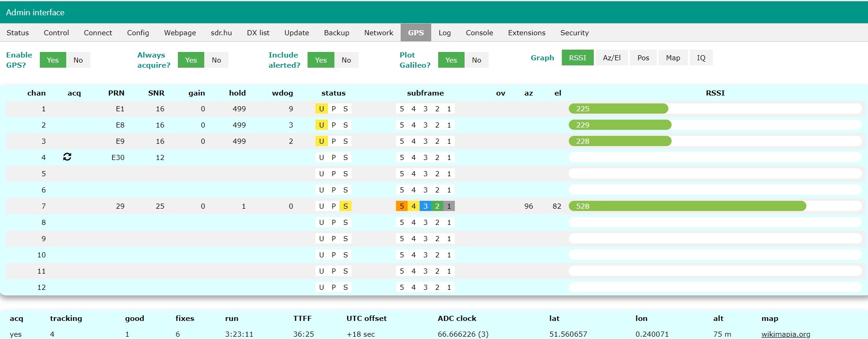Image resolution: width=868 pixels, height=339 pixels.
Task: Click the green subframe 2 box on channel 7
Action: coord(437,206)
